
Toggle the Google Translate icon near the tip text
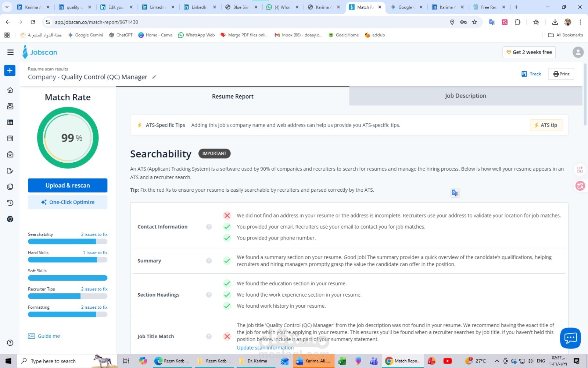coord(455,192)
